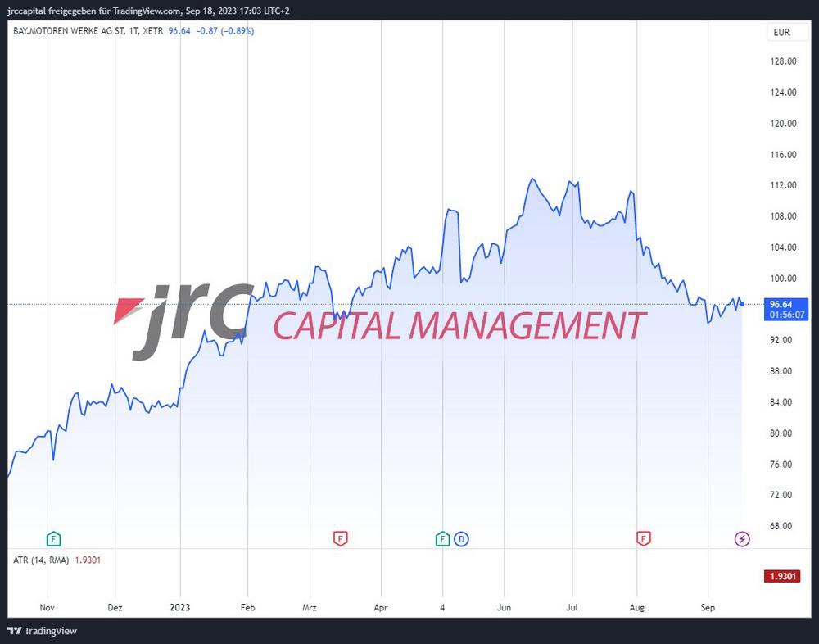Click the red ATR value label on the axis
819x644 pixels.
pyautogui.click(x=782, y=576)
